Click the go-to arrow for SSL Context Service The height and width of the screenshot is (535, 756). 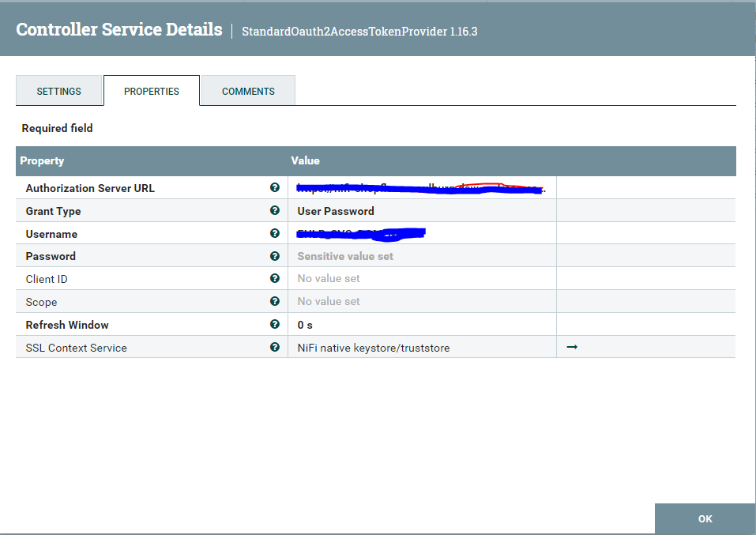pos(571,347)
